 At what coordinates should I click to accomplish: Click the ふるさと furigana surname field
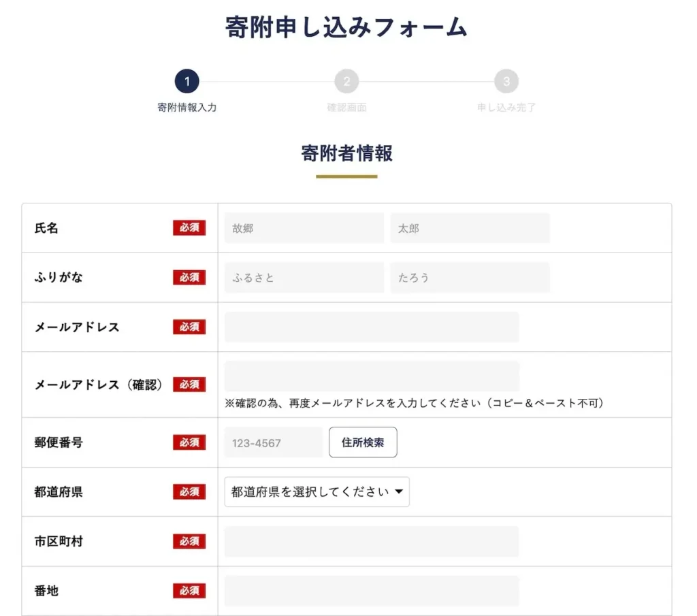tap(304, 278)
